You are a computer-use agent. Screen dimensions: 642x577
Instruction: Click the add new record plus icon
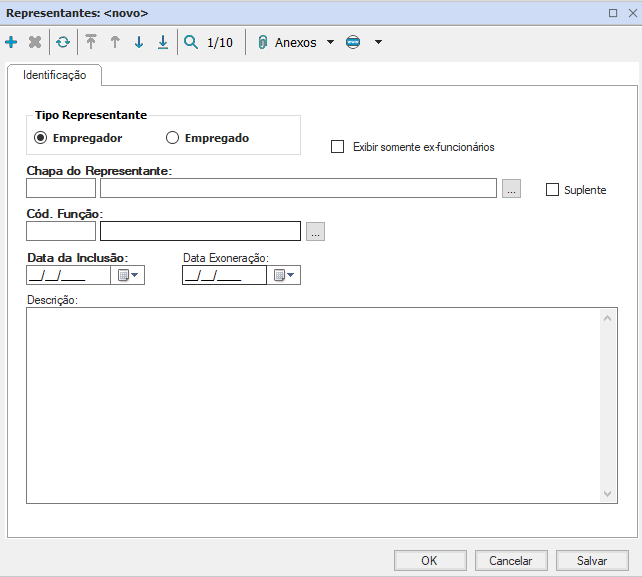(x=11, y=43)
